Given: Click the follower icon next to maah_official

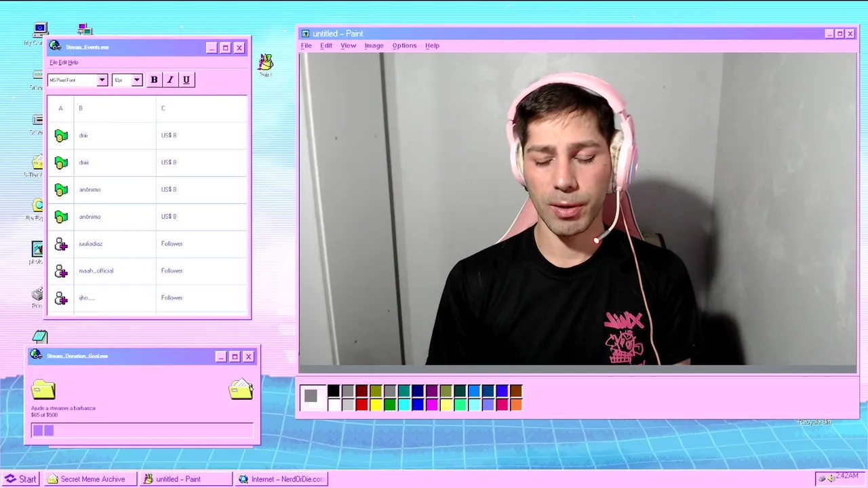Looking at the screenshot, I should point(61,271).
